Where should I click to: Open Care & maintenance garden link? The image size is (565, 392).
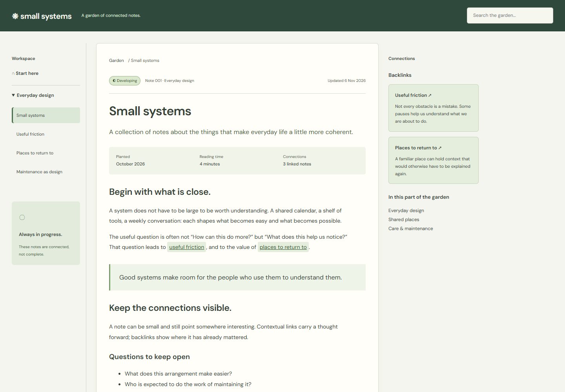pos(411,229)
